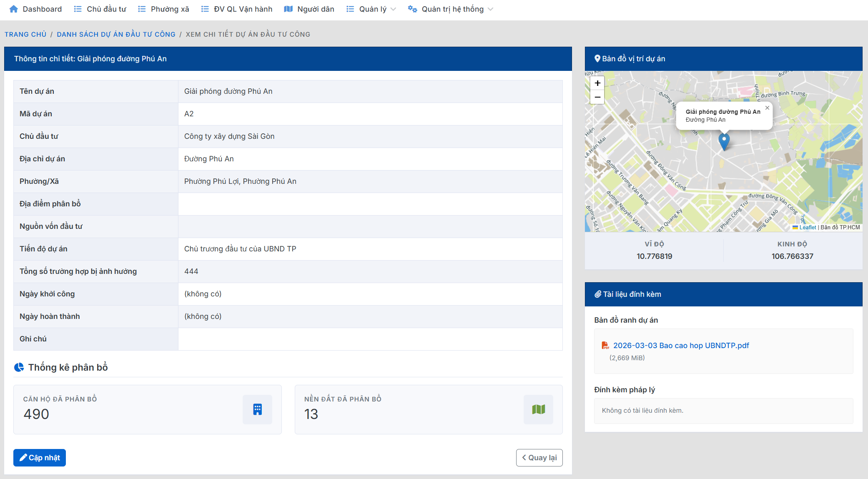Click the Dashboard home icon

point(14,9)
